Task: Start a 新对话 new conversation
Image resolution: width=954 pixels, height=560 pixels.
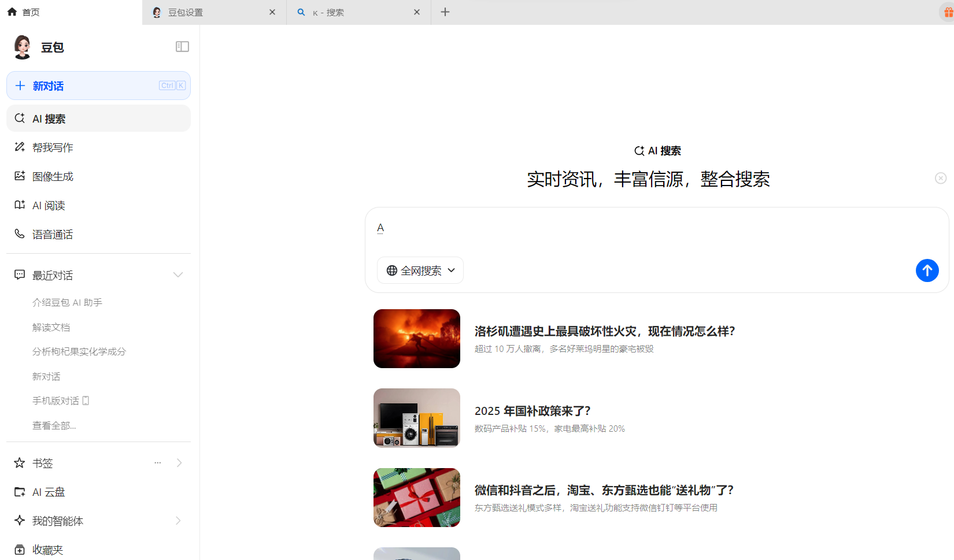Action: click(x=98, y=86)
